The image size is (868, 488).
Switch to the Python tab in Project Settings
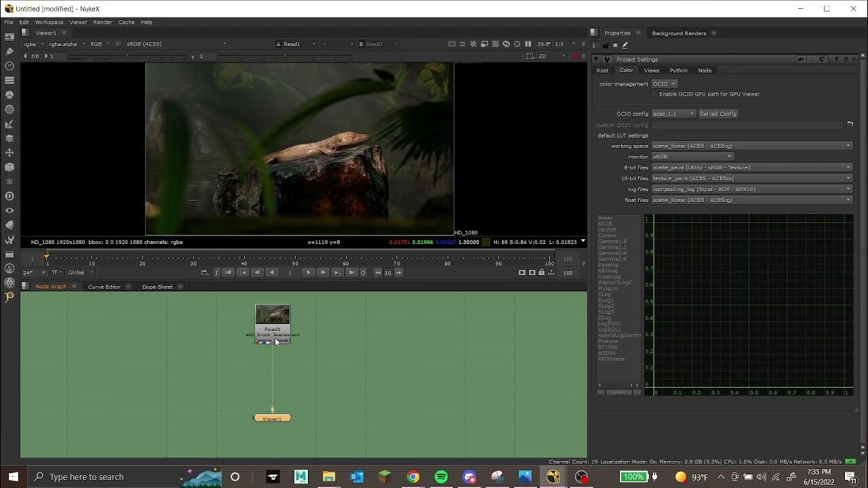coord(678,70)
